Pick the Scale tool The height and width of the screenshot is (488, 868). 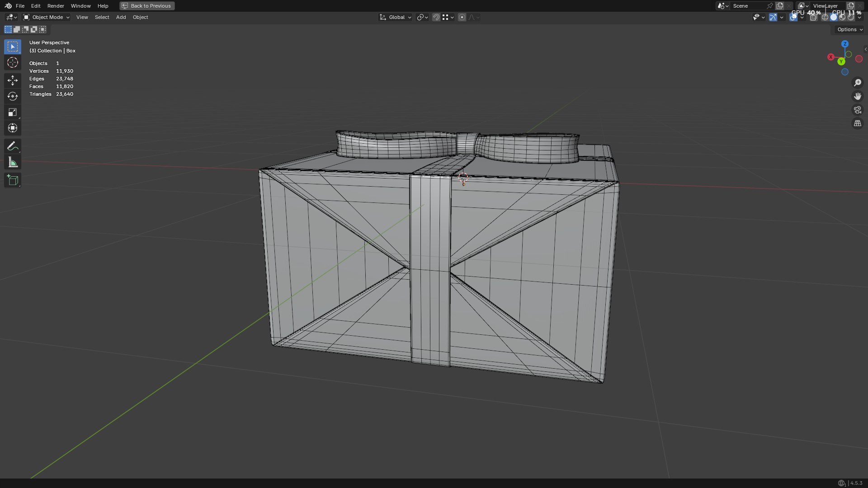[x=13, y=112]
